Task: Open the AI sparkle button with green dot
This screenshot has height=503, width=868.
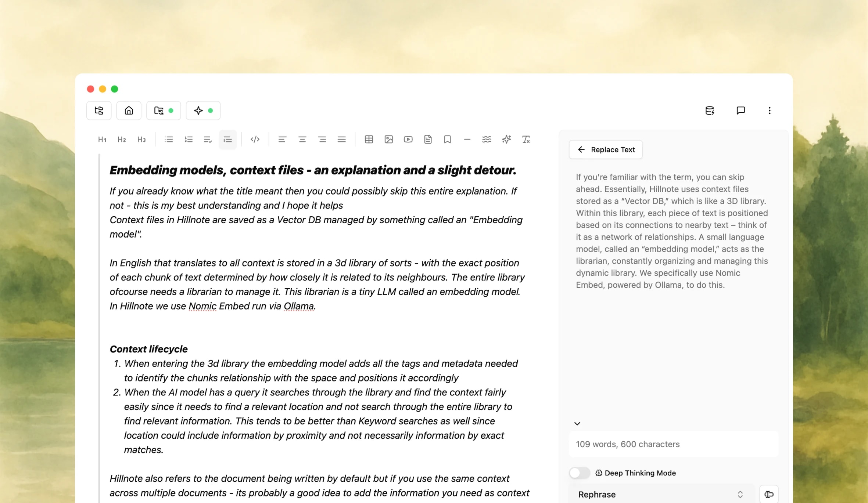Action: (203, 111)
